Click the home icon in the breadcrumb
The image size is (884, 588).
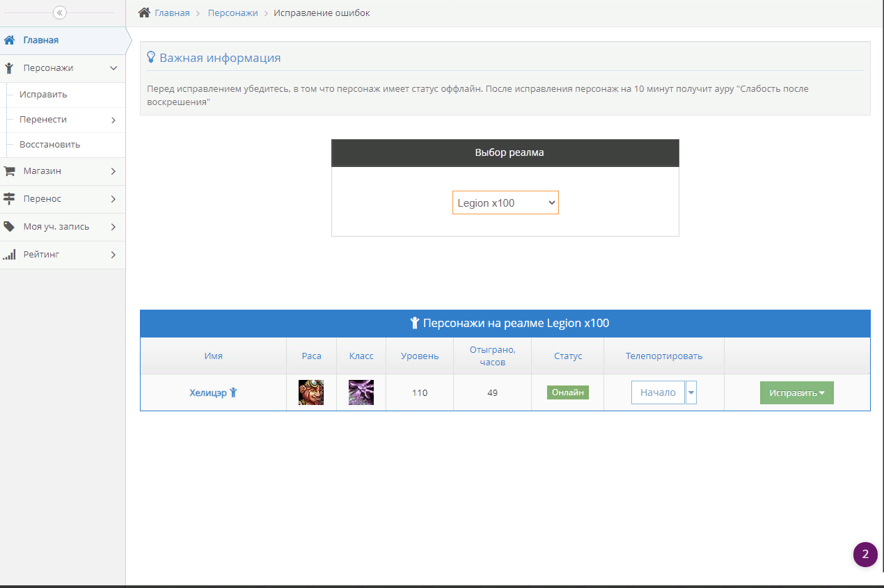144,13
